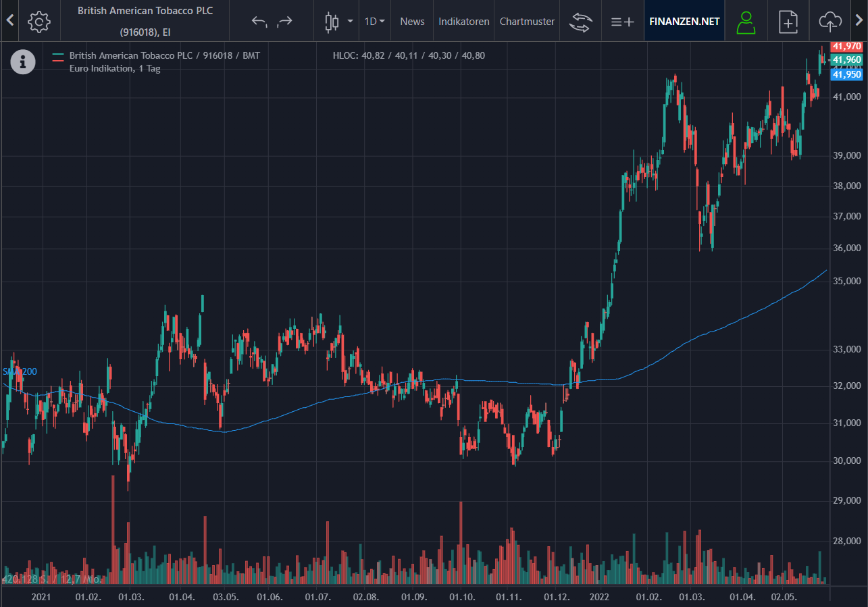Screen dimensions: 868x607
Task: Click the Euro Indikation, 1 Tag label
Action: pos(115,68)
